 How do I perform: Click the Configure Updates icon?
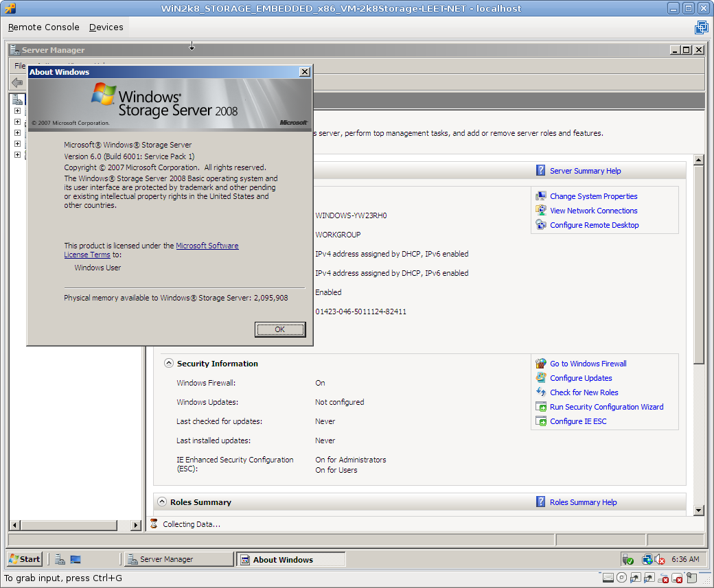pyautogui.click(x=541, y=378)
